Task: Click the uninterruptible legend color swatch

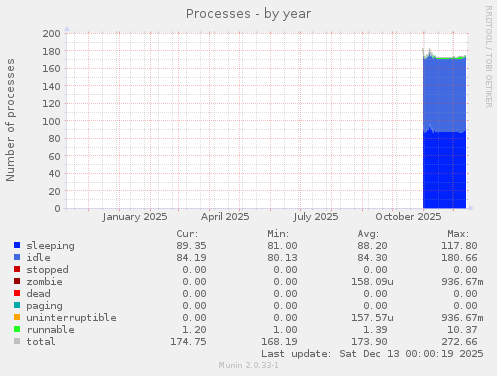Action: (x=17, y=317)
